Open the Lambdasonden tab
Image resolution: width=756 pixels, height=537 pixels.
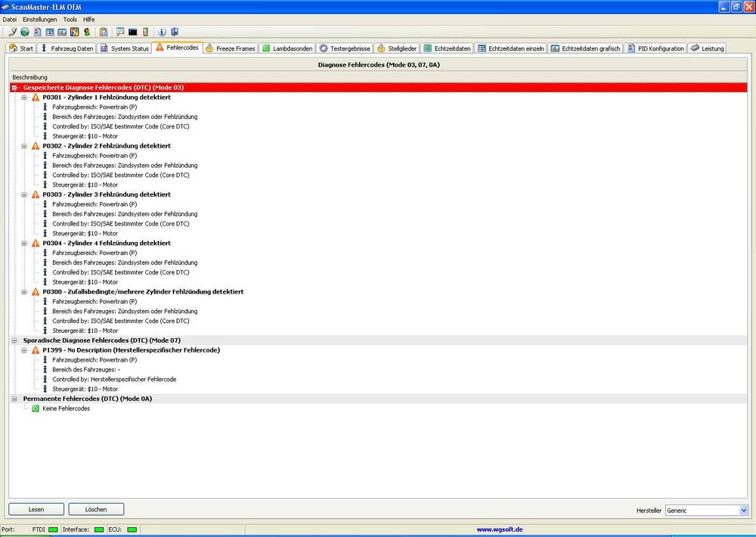click(287, 48)
